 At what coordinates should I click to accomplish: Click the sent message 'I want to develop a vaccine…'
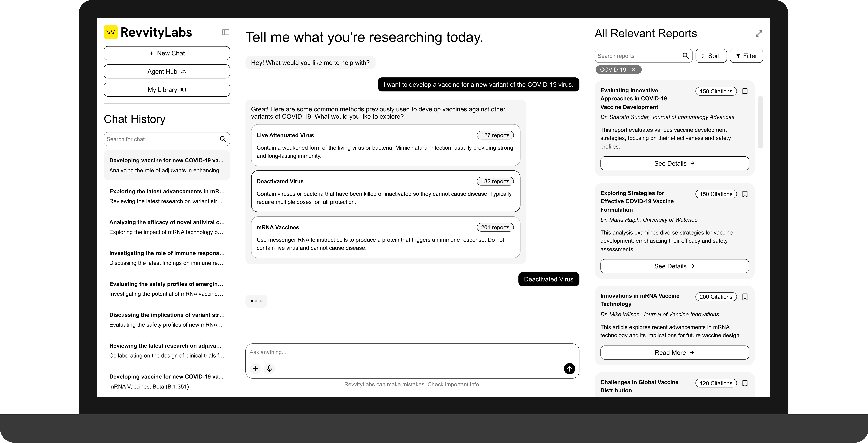[479, 85]
